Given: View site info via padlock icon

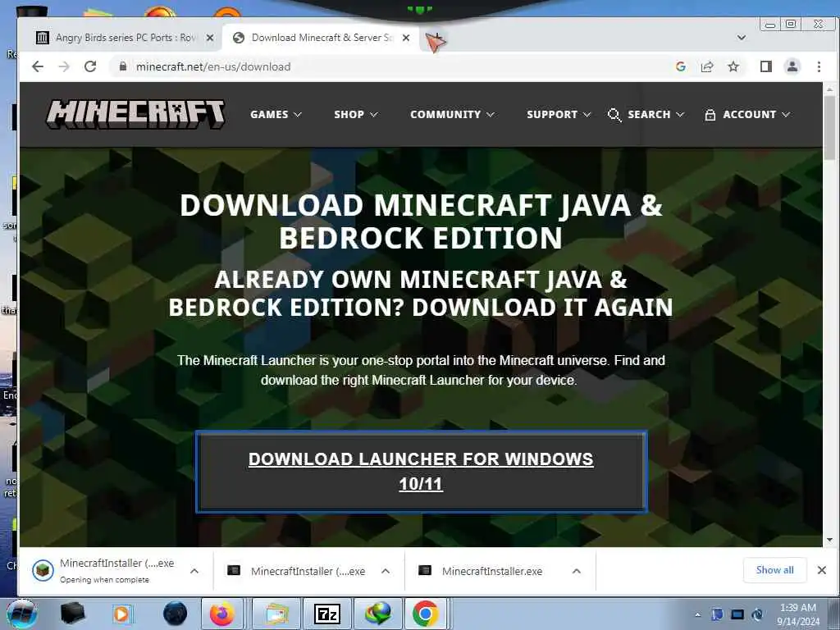Looking at the screenshot, I should tap(123, 66).
